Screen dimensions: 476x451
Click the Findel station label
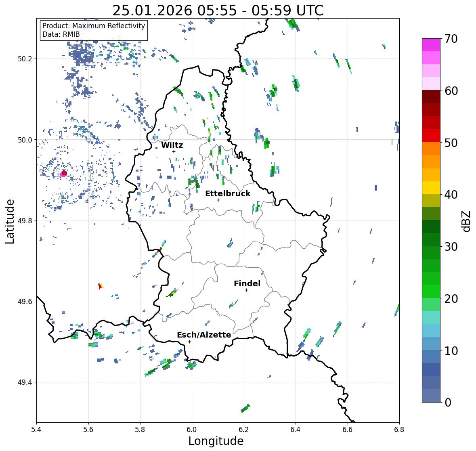pyautogui.click(x=247, y=283)
